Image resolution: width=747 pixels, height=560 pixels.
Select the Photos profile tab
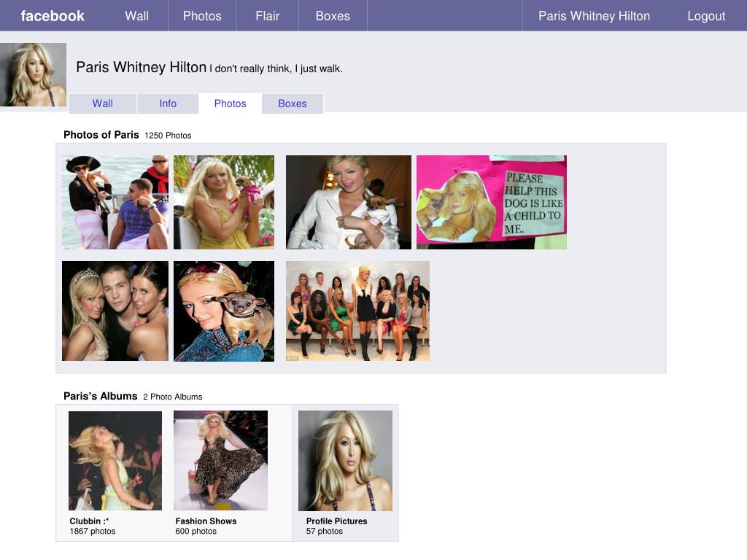click(230, 104)
